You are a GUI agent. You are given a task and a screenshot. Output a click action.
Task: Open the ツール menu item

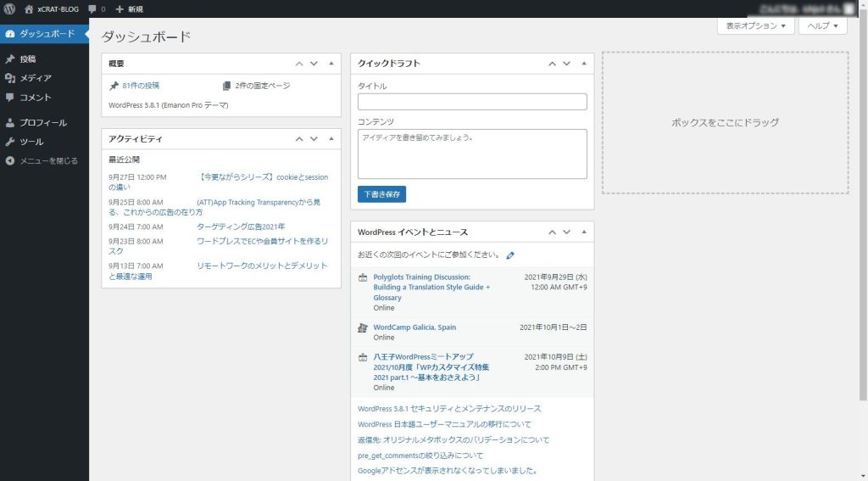pos(44,142)
